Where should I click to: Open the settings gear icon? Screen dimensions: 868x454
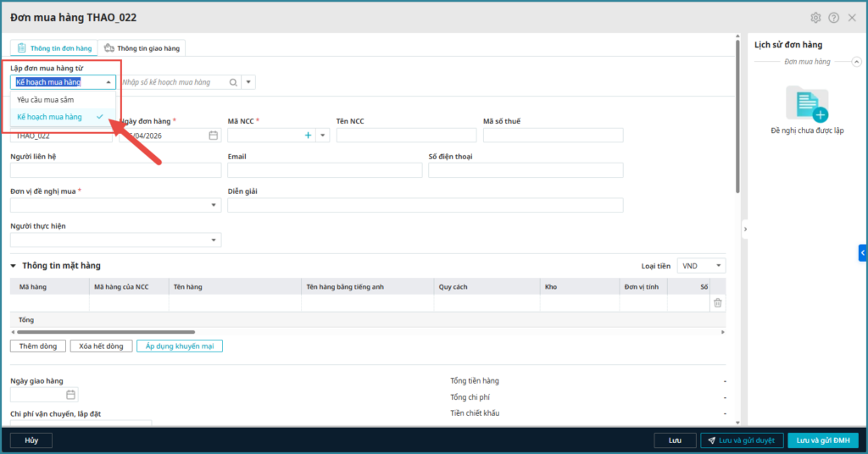(x=815, y=18)
